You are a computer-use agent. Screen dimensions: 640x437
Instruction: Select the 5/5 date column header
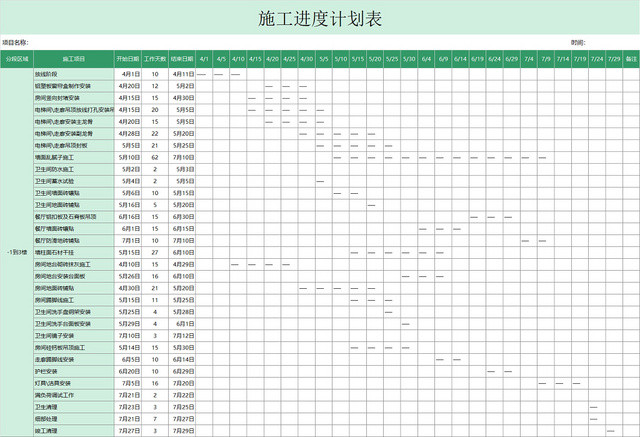[x=324, y=59]
